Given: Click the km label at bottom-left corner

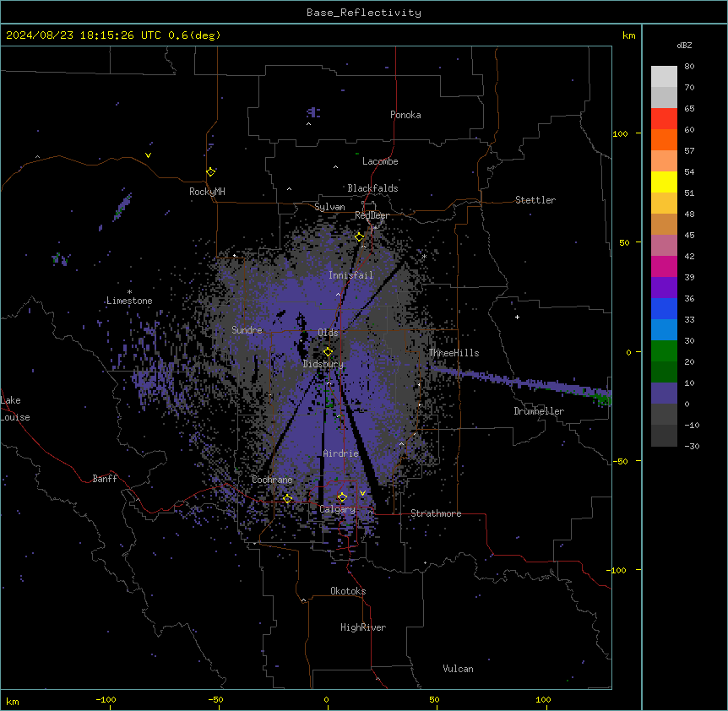Looking at the screenshot, I should coord(13,701).
